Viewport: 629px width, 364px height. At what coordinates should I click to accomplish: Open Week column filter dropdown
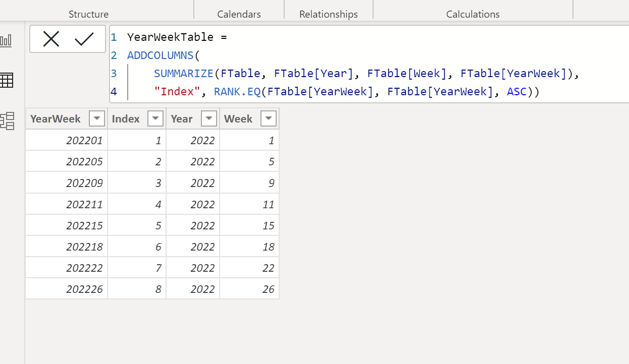[269, 118]
